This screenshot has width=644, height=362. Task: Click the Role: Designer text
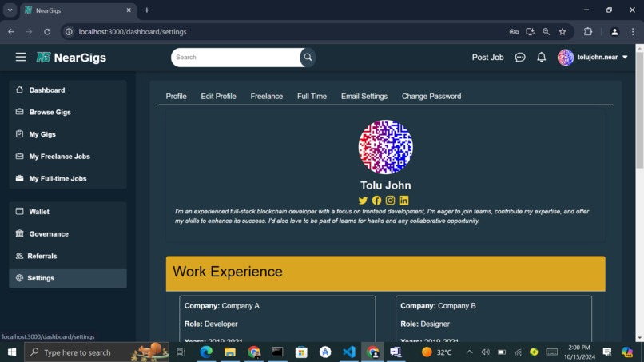coord(425,324)
